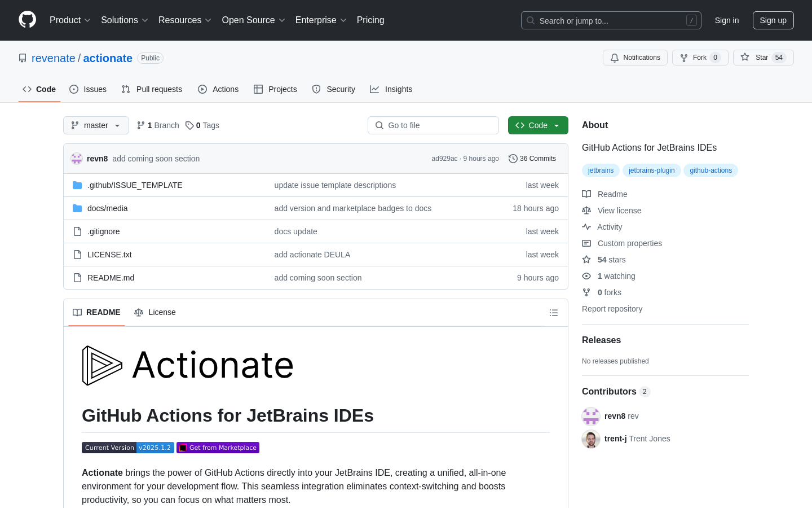Open the 1 Branch link
This screenshot has height=508, width=812.
(158, 125)
